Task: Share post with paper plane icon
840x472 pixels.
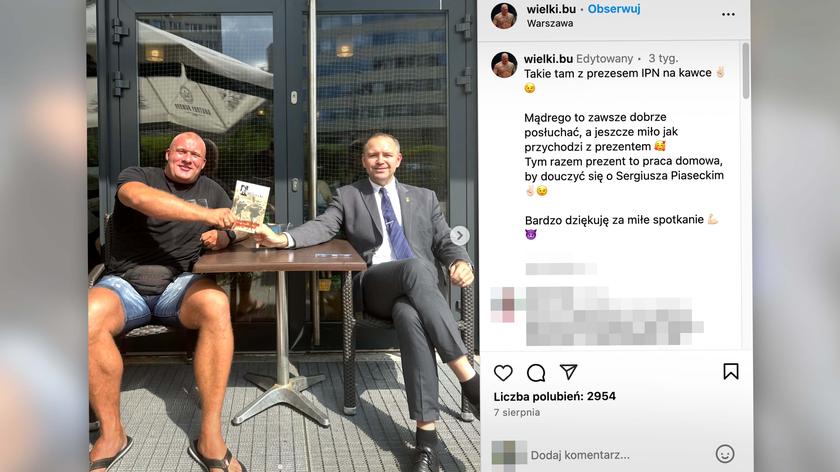Action: 568,371
